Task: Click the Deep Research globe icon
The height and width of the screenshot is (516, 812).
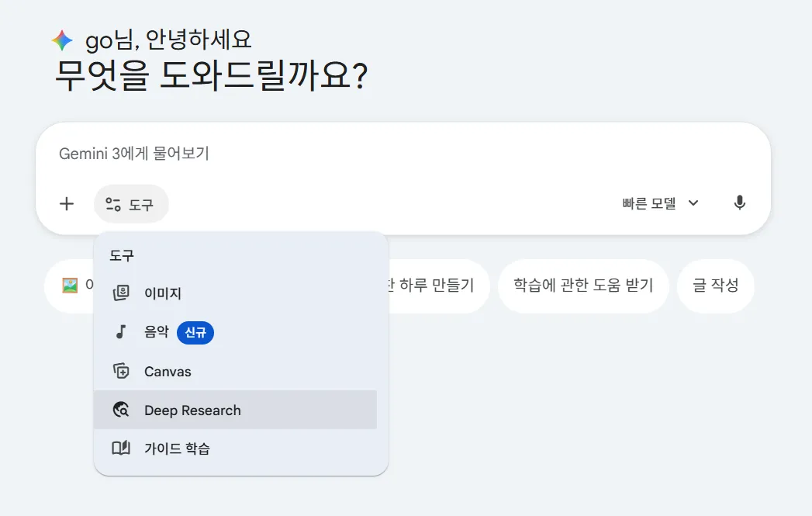Action: coord(121,410)
